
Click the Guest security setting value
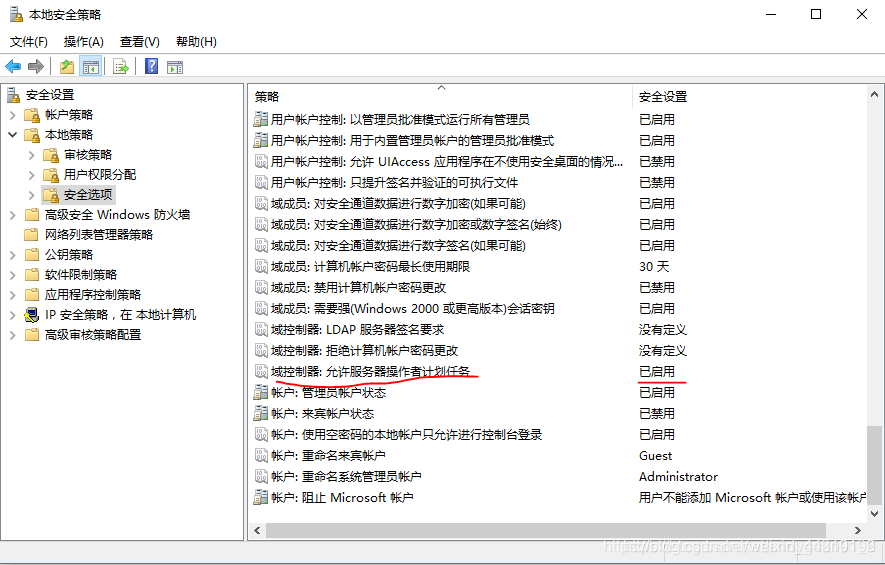click(x=655, y=455)
